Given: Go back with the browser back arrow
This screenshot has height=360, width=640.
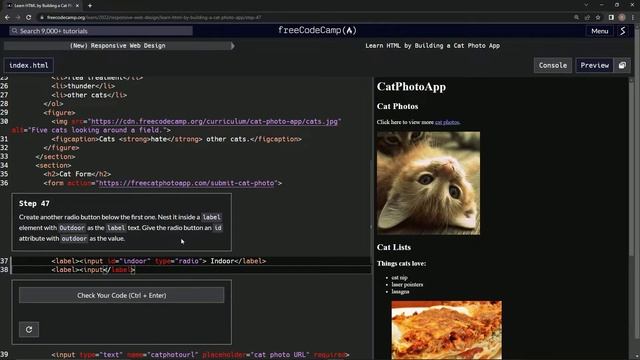Looking at the screenshot, I should [7, 18].
